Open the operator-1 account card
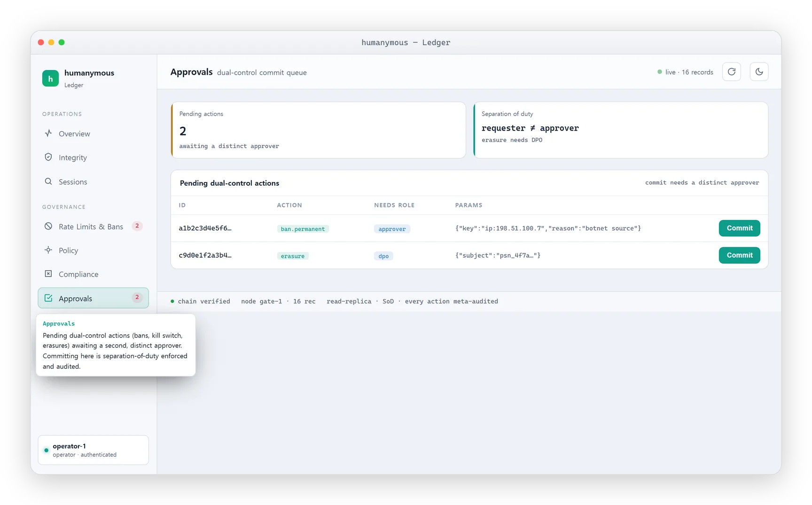The image size is (812, 505). coord(94,450)
